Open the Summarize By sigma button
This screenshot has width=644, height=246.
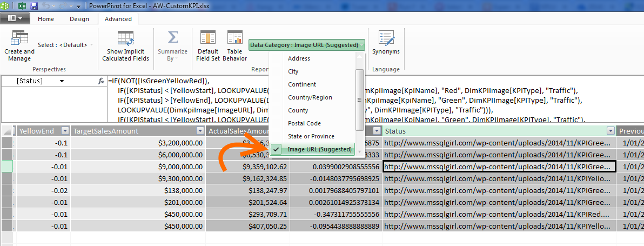pos(172,46)
